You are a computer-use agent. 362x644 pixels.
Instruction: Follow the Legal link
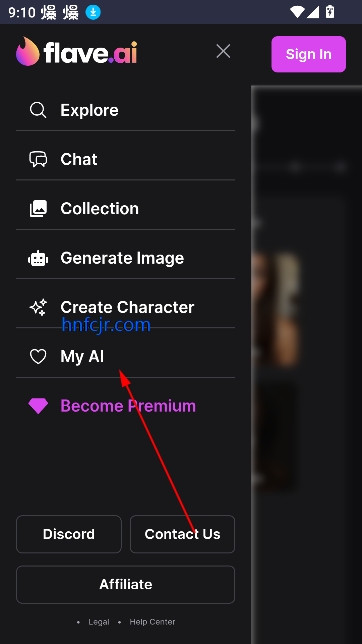click(x=99, y=622)
